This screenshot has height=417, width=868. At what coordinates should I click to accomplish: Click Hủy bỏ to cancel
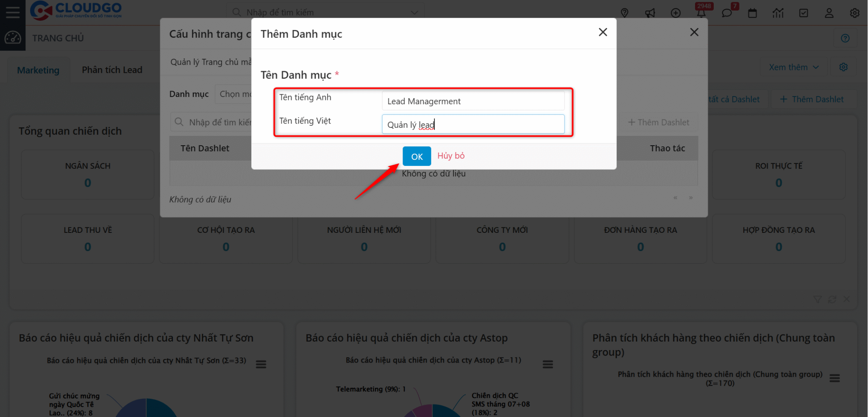point(451,156)
